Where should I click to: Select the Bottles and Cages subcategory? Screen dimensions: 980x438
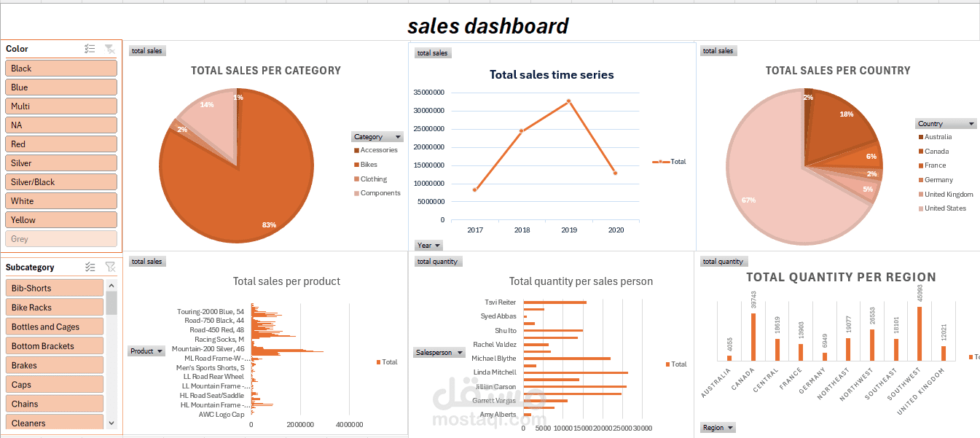tap(55, 326)
